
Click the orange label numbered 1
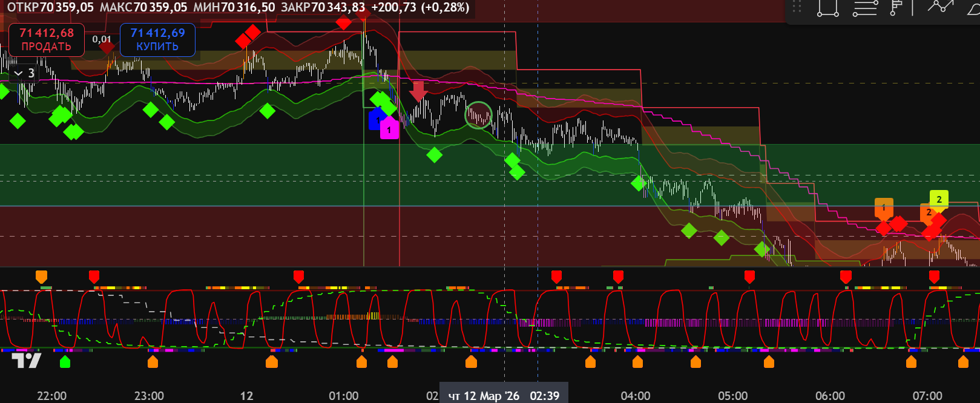[x=884, y=208]
